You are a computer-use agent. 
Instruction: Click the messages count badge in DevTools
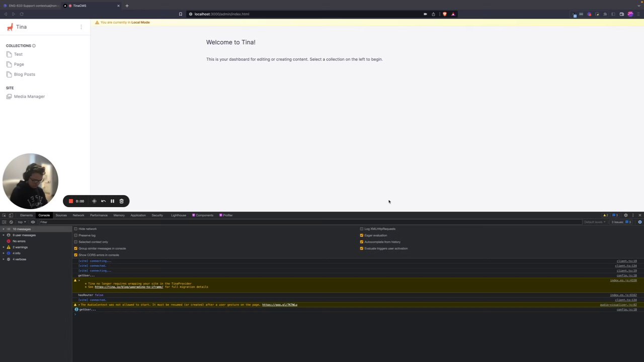[614, 215]
